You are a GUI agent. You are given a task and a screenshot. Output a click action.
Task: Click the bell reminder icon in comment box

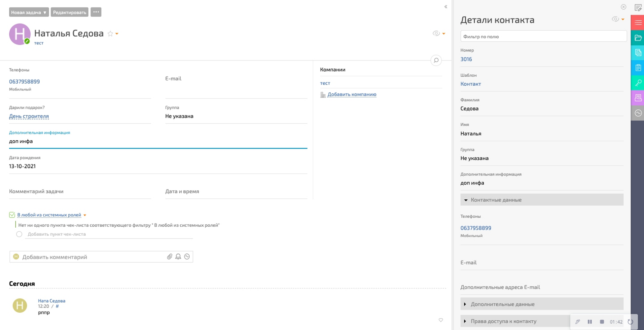tap(178, 257)
